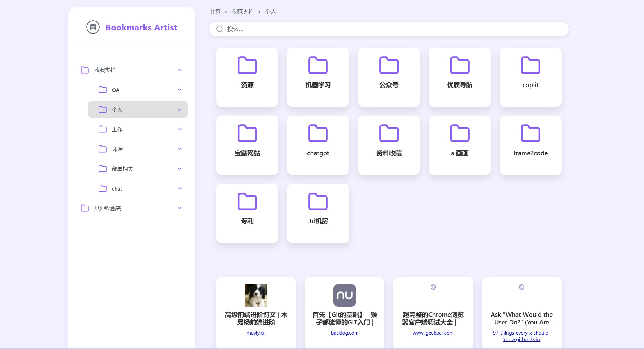Open the 3d机房 folder card
This screenshot has height=349, width=644.
(x=318, y=213)
